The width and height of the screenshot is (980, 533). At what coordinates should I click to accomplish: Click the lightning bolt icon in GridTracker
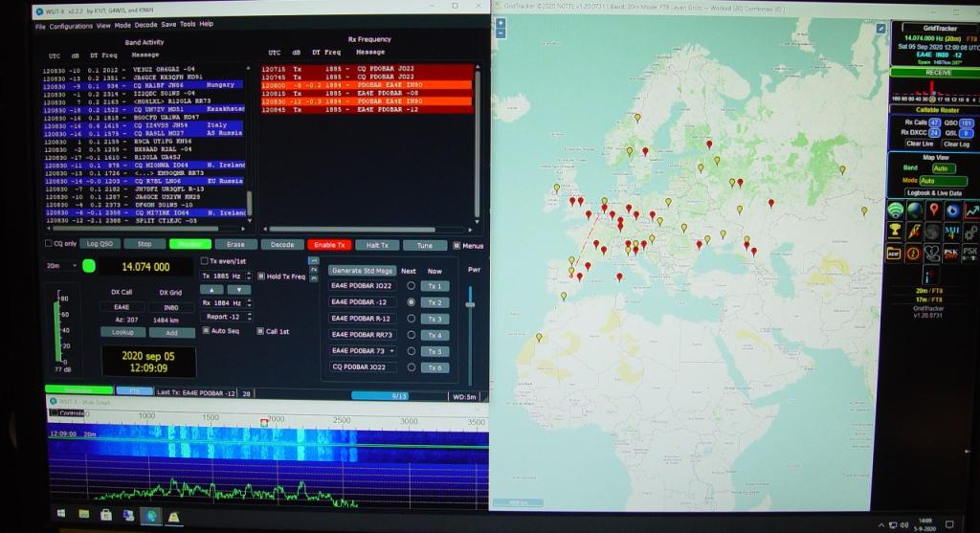914,232
